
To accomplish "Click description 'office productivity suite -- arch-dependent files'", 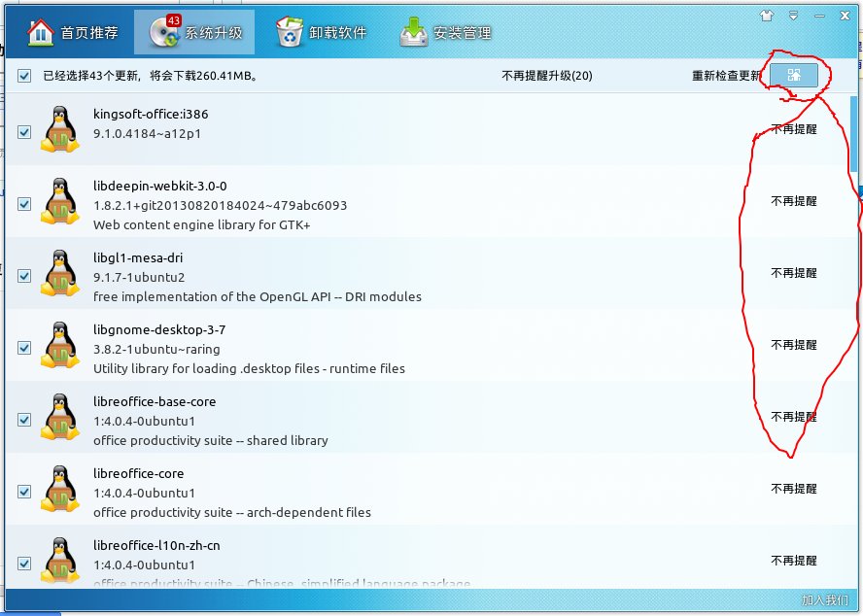I will 232,512.
